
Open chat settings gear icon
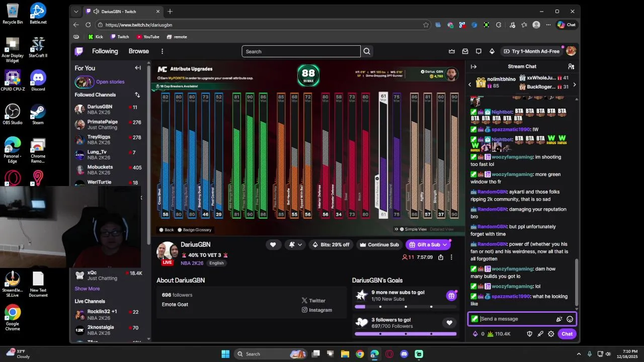(x=551, y=334)
